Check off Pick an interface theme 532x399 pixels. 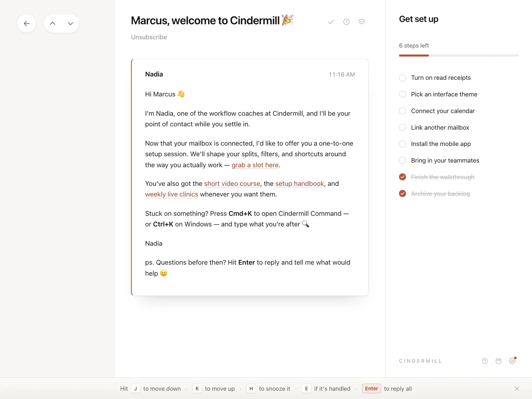pos(402,94)
